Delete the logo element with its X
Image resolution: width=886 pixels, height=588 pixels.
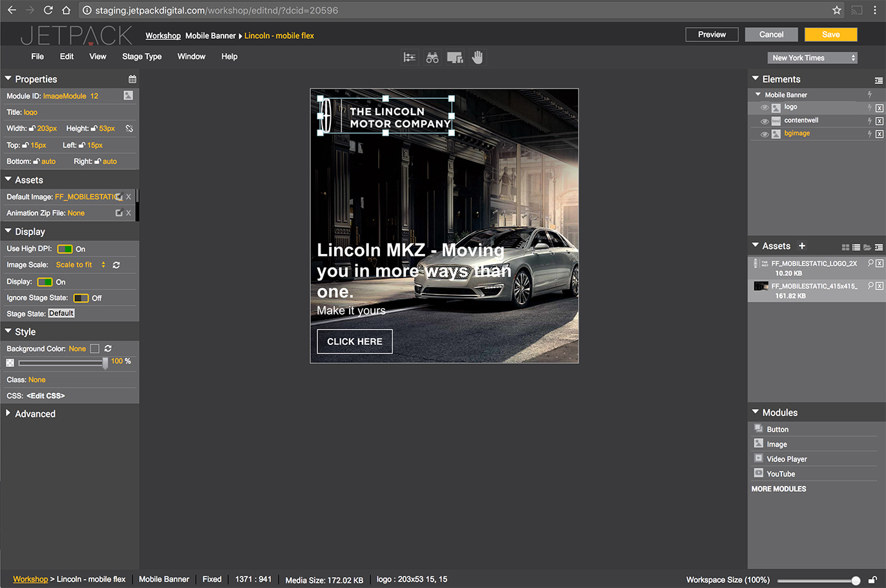click(880, 108)
